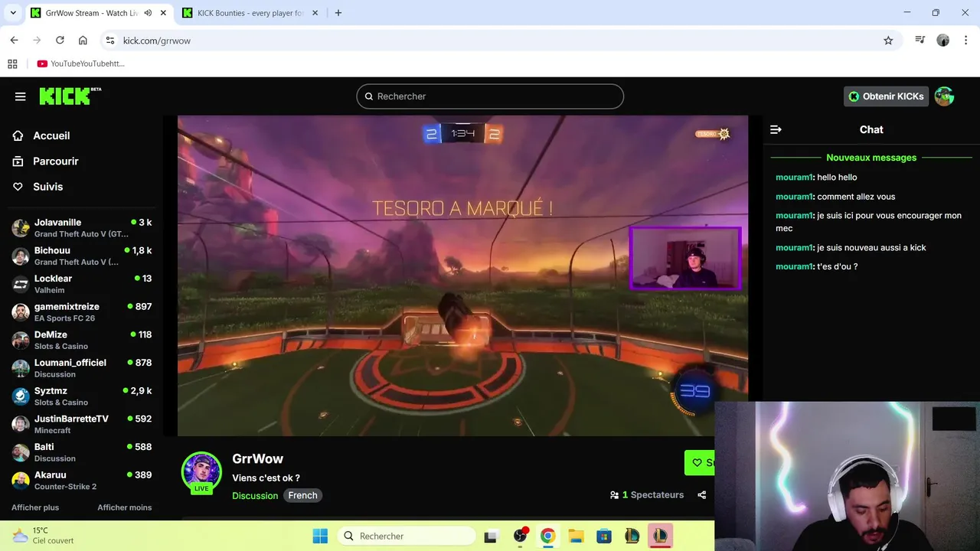980x551 pixels.
Task: Click the stream video player
Action: pos(462,275)
